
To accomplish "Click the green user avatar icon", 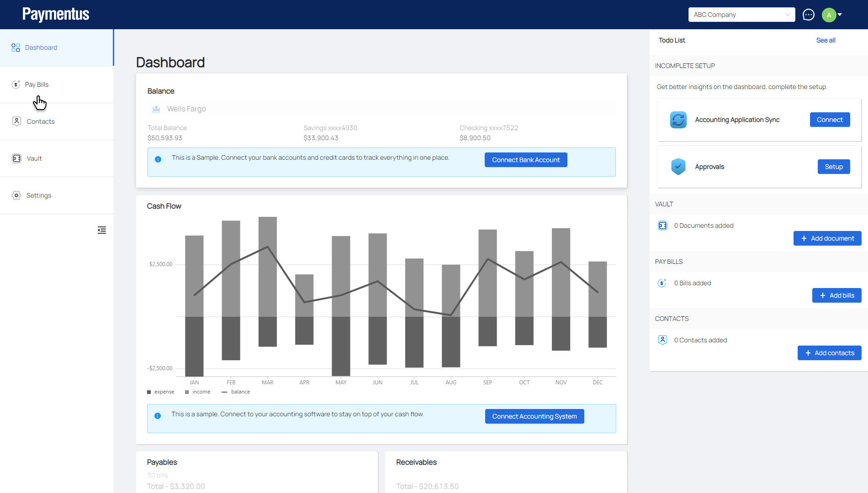I will 829,15.
